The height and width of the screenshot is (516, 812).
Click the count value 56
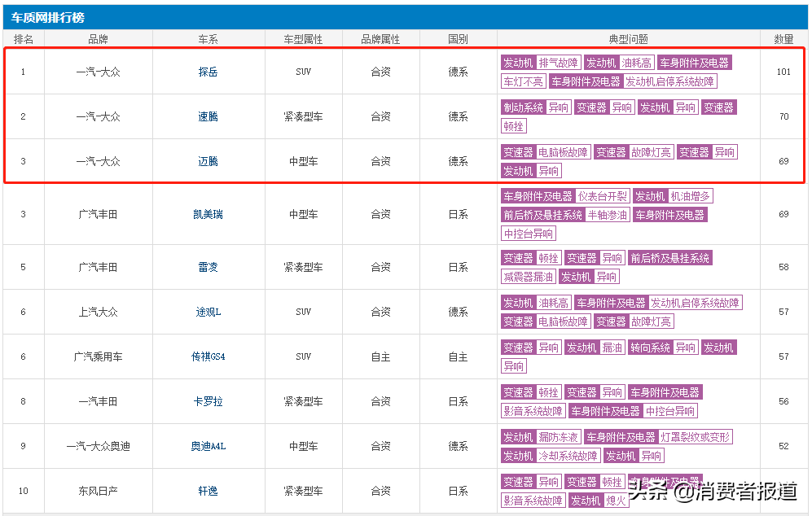pos(783,401)
